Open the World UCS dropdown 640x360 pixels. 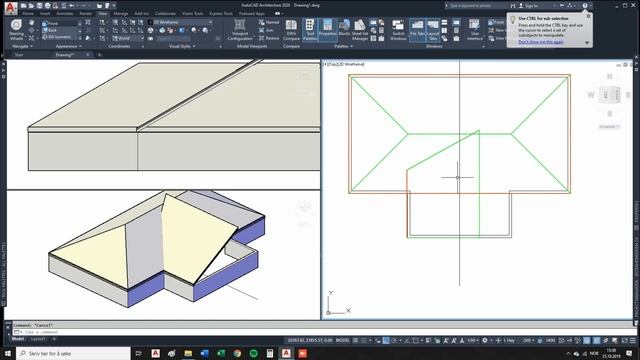(128, 38)
